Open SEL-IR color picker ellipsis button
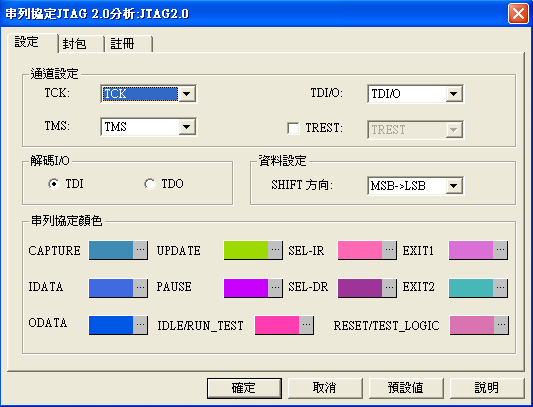The width and height of the screenshot is (533, 407). coord(389,250)
